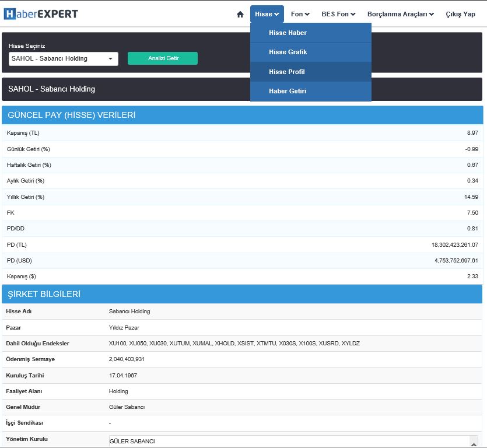The image size is (487, 448).
Task: Open Hisse Profil menu item
Action: 311,72
